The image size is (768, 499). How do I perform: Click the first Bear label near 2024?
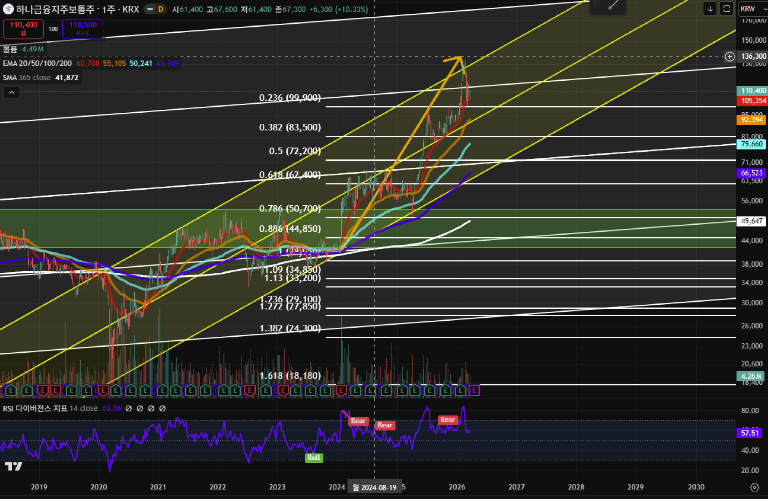point(358,421)
